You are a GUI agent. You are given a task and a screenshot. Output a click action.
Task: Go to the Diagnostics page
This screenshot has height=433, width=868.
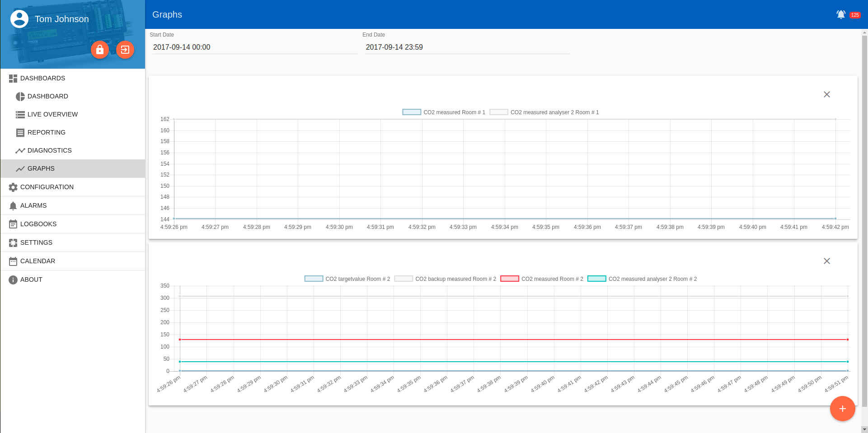tap(49, 150)
